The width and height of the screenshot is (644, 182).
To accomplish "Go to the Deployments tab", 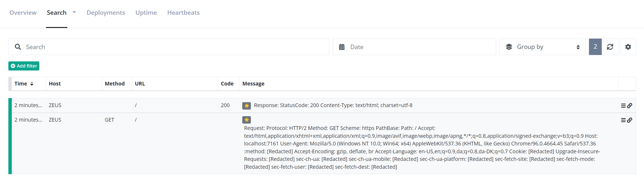I will point(106,13).
